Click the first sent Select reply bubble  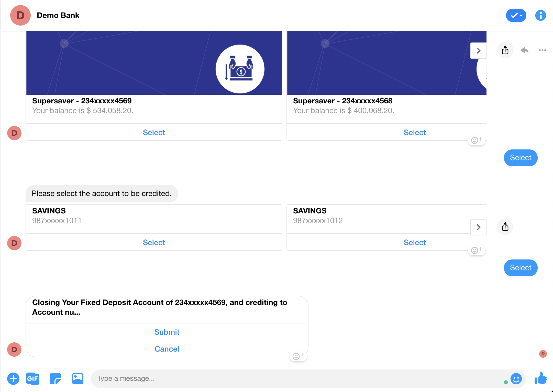(x=521, y=158)
